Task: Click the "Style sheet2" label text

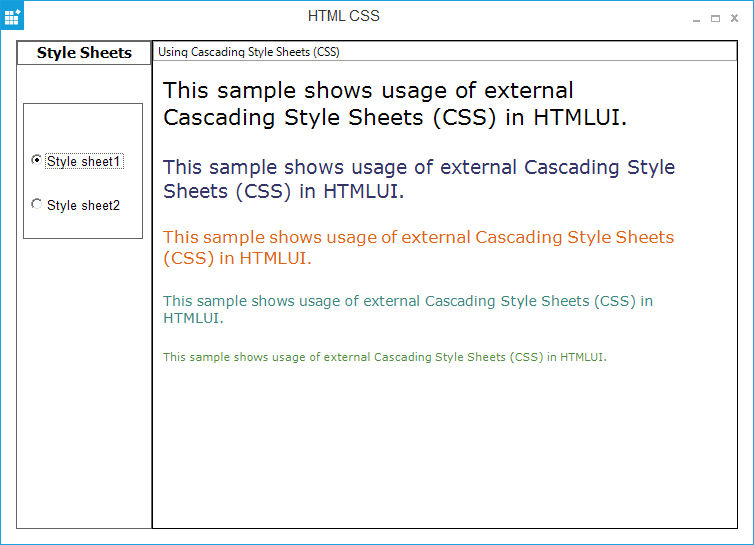Action: (x=83, y=205)
